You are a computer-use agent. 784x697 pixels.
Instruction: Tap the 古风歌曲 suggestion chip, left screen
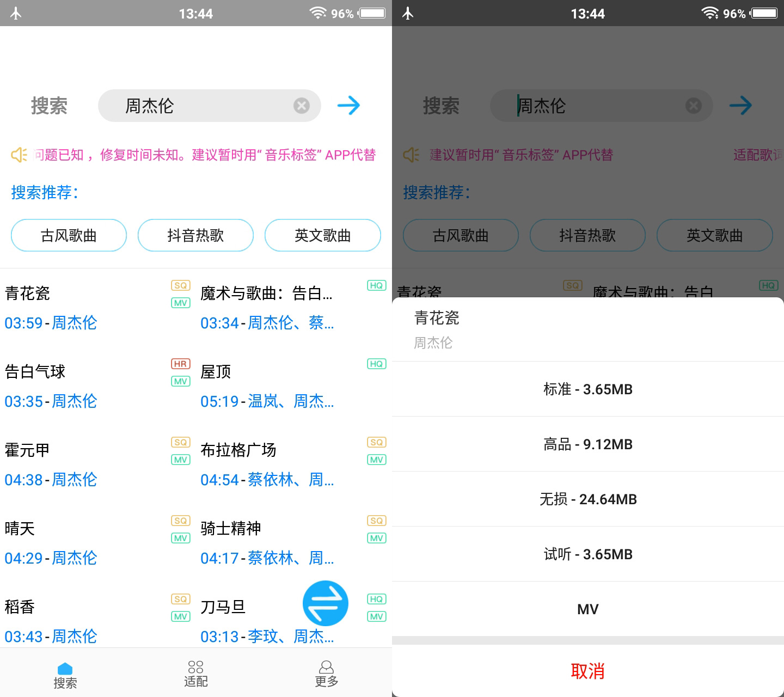[69, 235]
